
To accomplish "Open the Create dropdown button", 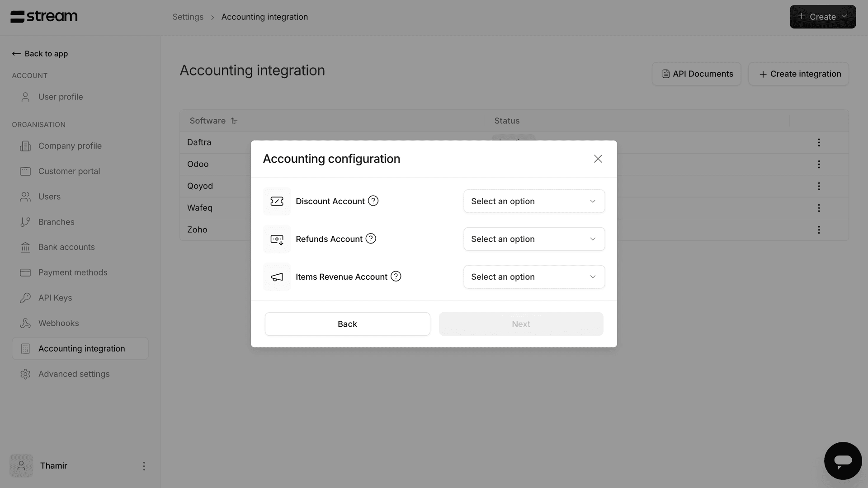I will pos(822,17).
